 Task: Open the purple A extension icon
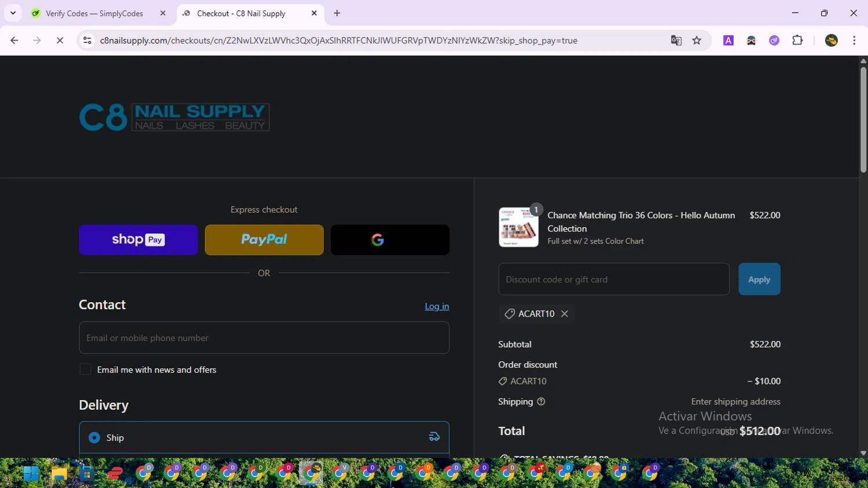tap(729, 41)
